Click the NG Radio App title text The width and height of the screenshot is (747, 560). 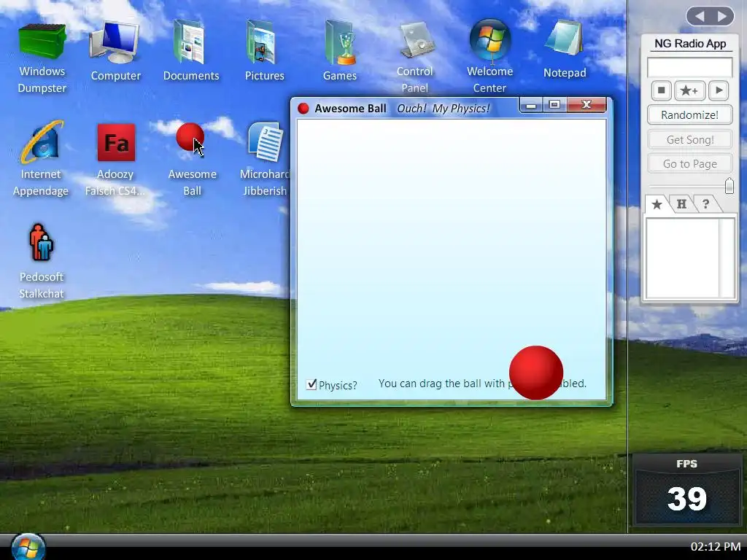pos(690,43)
